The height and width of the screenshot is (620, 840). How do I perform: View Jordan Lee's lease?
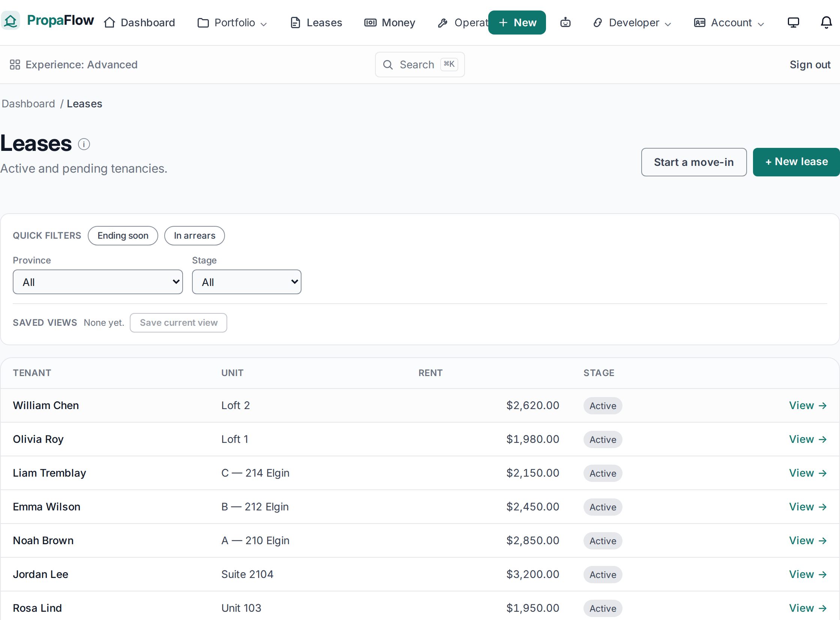pos(808,575)
